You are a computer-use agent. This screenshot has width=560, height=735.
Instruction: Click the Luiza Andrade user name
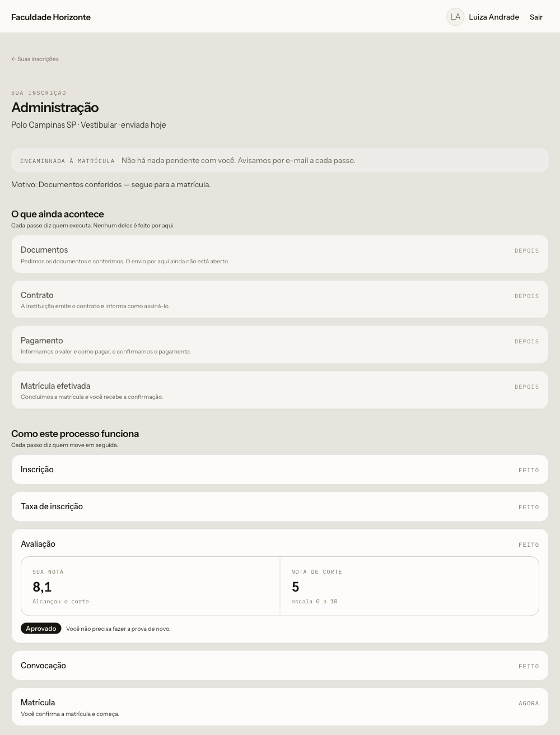pyautogui.click(x=493, y=17)
